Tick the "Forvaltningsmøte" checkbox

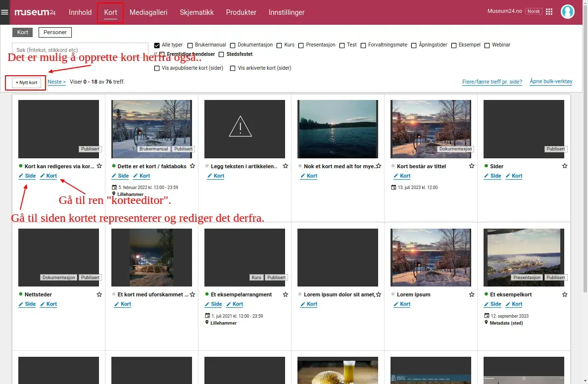click(x=363, y=46)
